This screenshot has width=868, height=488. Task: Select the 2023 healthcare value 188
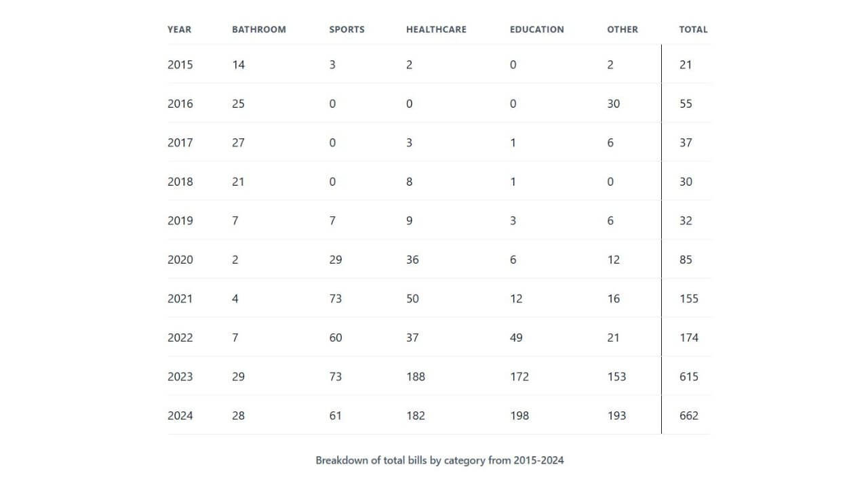coord(416,376)
